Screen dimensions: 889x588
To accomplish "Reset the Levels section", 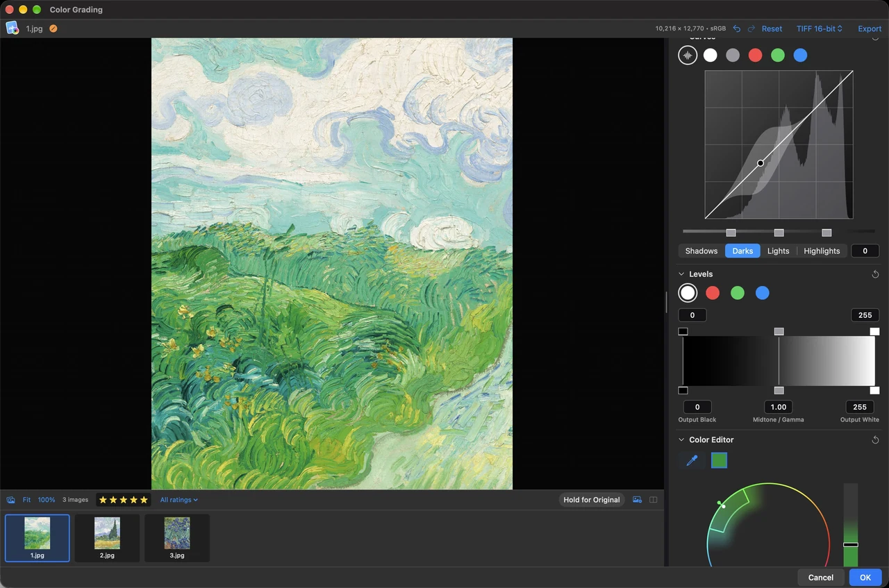I will (875, 274).
